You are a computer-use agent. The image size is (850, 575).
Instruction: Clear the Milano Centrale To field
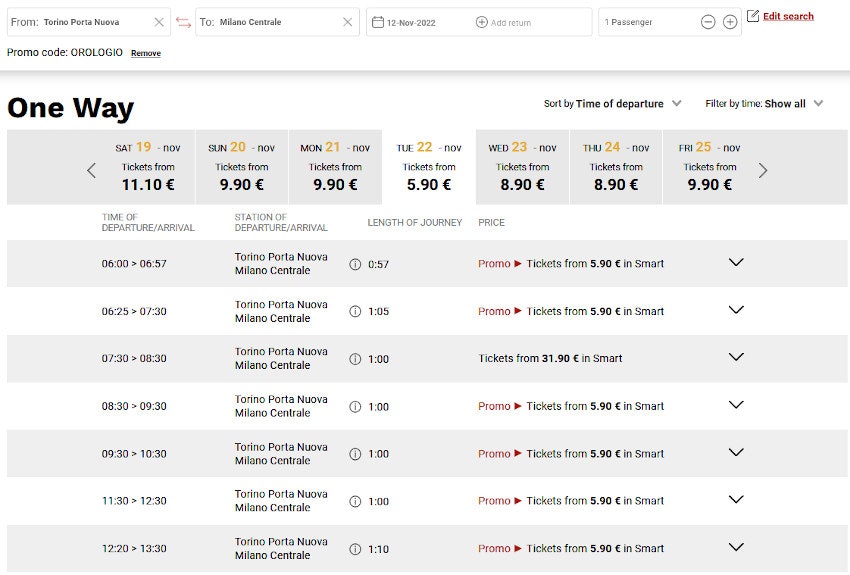pyautogui.click(x=347, y=22)
